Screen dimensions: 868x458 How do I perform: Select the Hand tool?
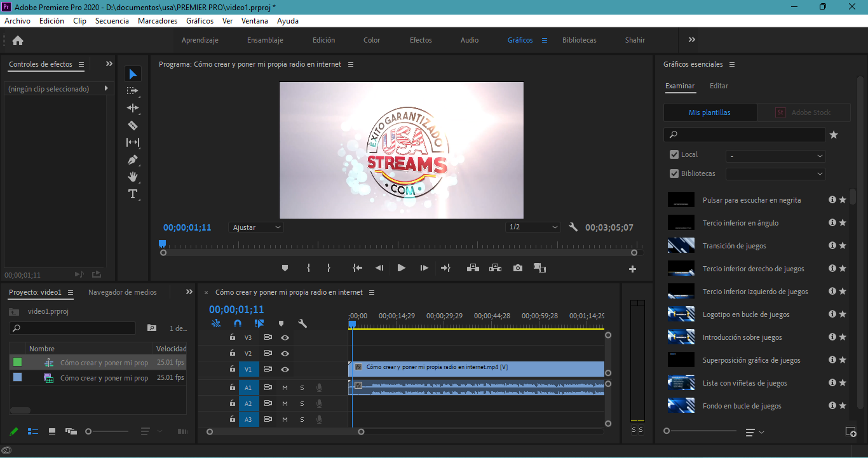point(132,177)
